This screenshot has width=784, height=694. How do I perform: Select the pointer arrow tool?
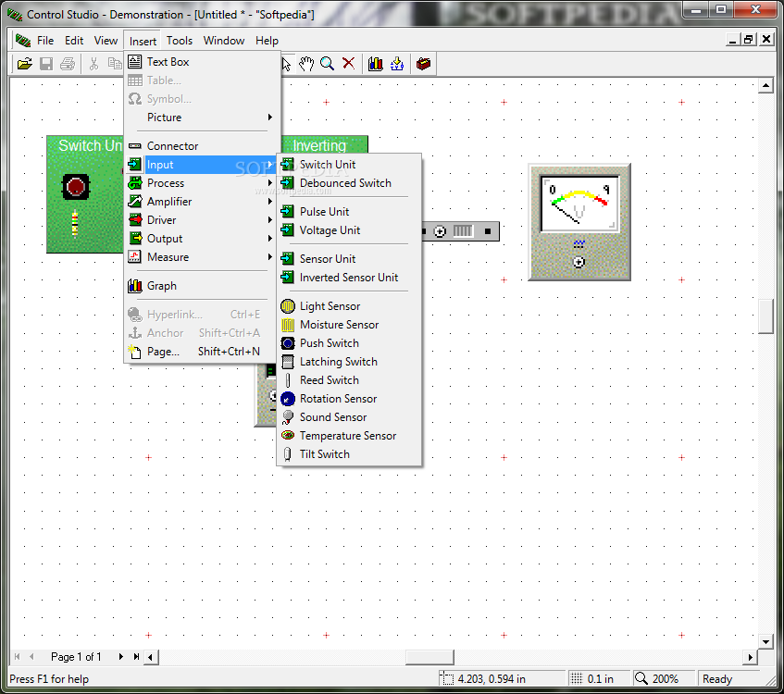click(286, 64)
